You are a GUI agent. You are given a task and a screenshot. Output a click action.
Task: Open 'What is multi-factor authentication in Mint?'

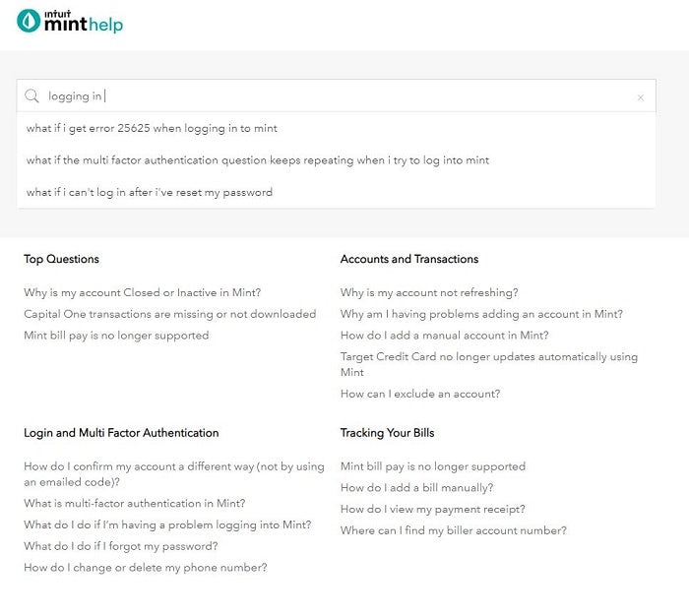point(135,503)
